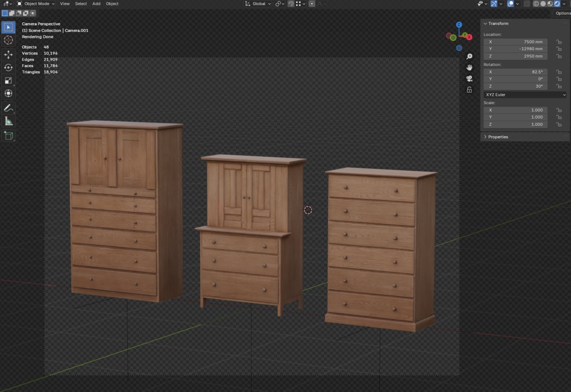This screenshot has height=392, width=571.
Task: Select the Add Cube tool
Action: coord(8,135)
